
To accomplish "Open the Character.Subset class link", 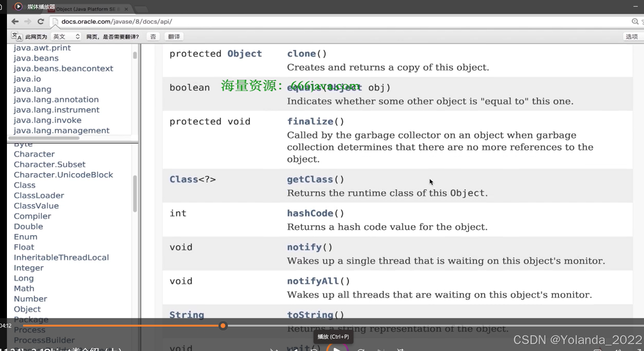I will click(x=50, y=165).
